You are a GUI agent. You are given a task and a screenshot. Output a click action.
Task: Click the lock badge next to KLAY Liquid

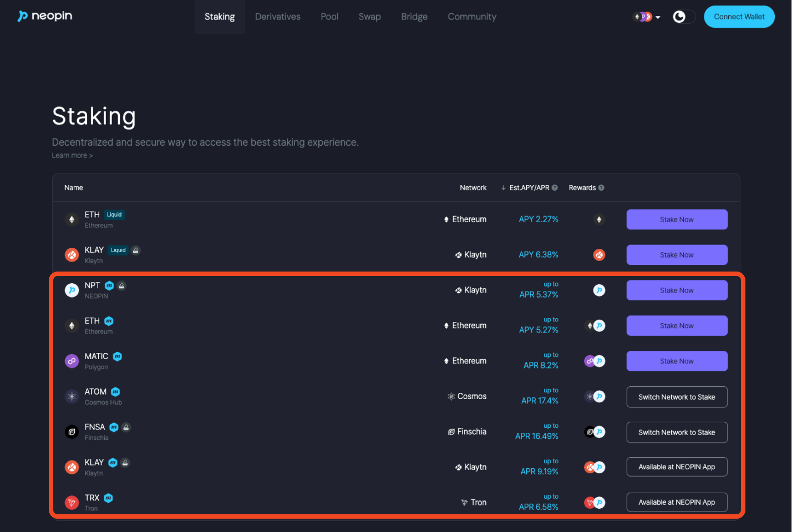pyautogui.click(x=136, y=250)
